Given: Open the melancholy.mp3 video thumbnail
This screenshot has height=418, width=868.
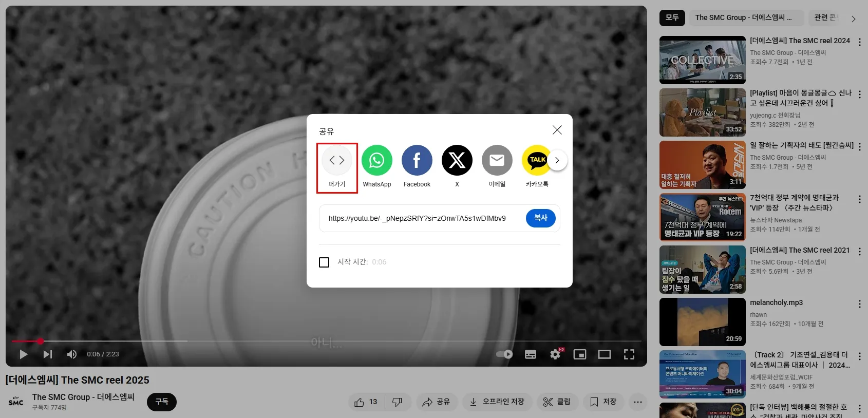Looking at the screenshot, I should pyautogui.click(x=703, y=322).
